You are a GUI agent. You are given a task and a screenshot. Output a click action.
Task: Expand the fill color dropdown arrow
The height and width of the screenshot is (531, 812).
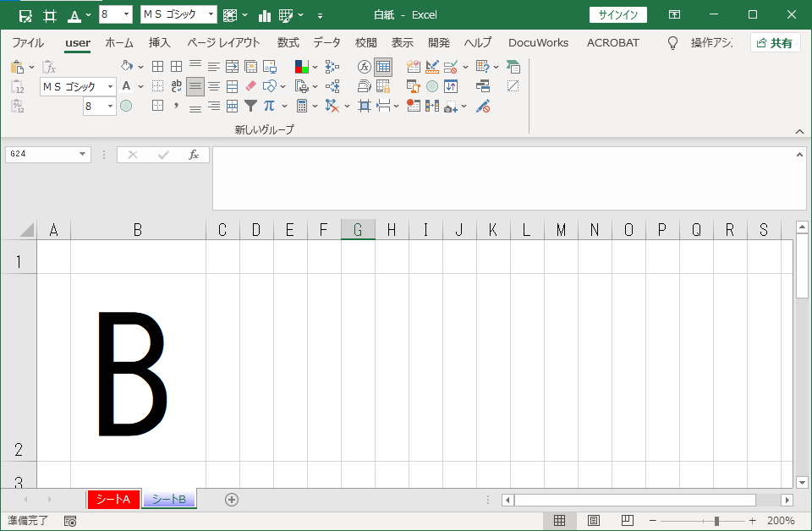(140, 67)
